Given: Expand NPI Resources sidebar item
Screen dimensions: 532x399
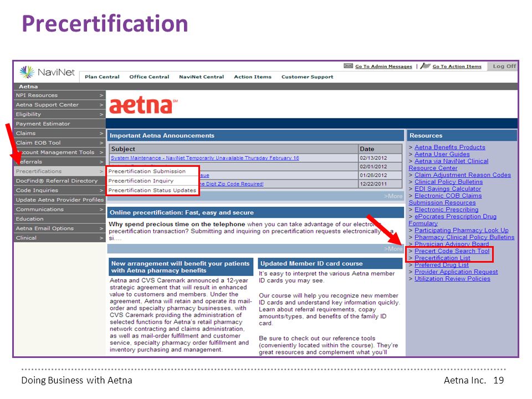Looking at the screenshot, I should 59,95.
